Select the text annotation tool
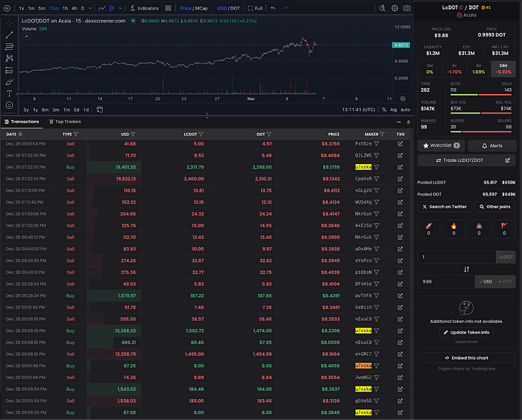This screenshot has width=522, height=420. [x=9, y=93]
